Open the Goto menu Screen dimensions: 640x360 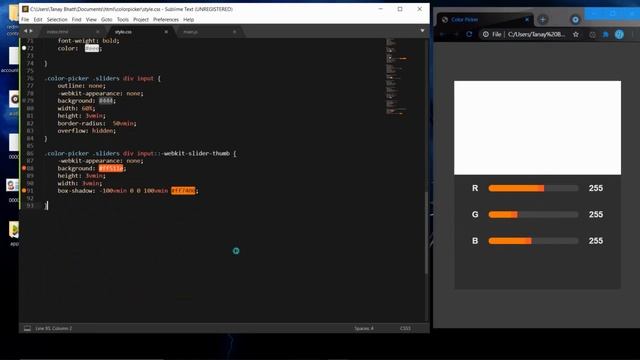tap(107, 20)
